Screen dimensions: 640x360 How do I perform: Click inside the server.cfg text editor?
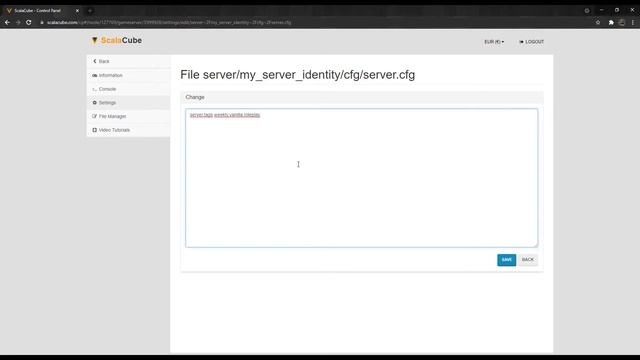click(362, 178)
